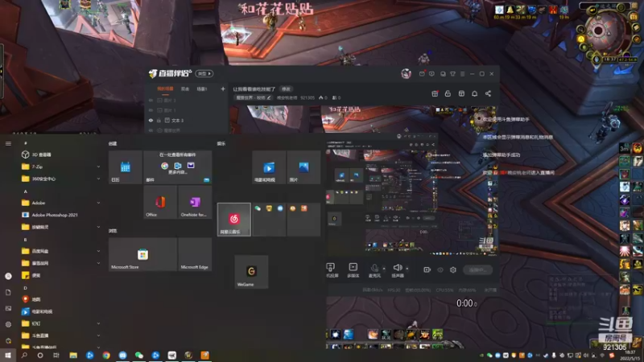This screenshot has width=644, height=362.
Task: Expand the 360安全中心 folder
Action: pos(98,179)
